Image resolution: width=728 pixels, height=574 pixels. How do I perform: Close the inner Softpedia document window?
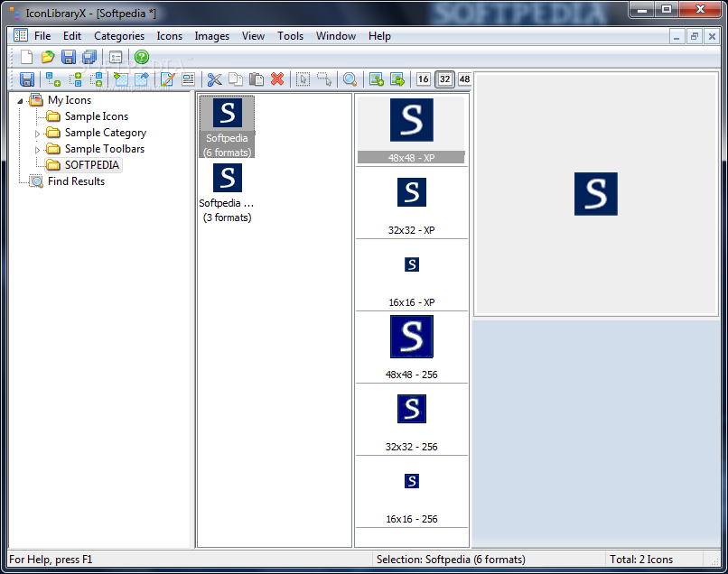pos(712,36)
